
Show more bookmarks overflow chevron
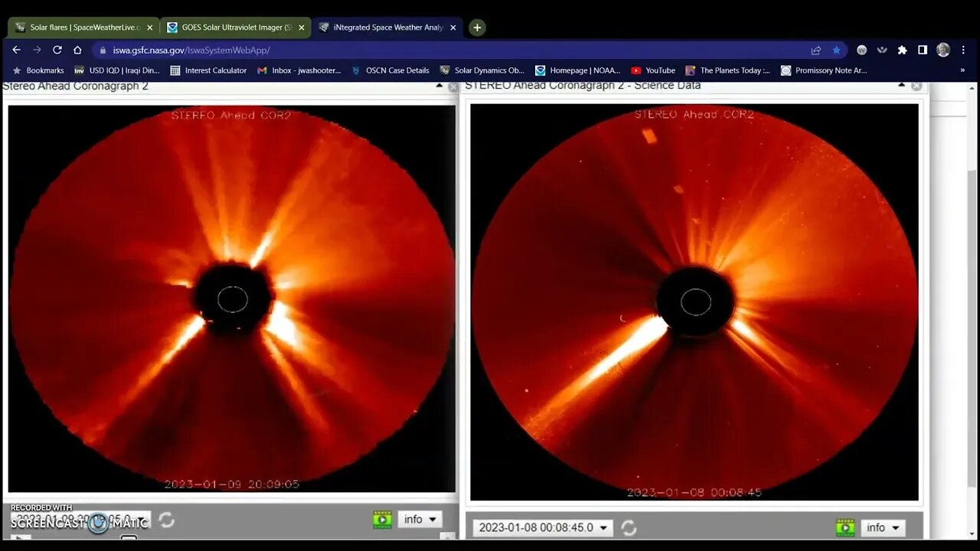click(962, 70)
